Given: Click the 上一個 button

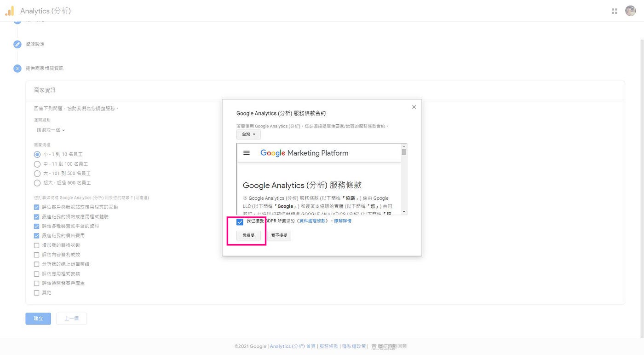Looking at the screenshot, I should click(71, 319).
